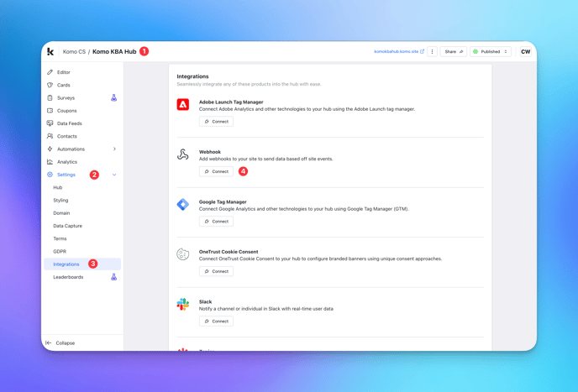The image size is (578, 392).
Task: Open the Hub settings page
Action: pyautogui.click(x=58, y=187)
